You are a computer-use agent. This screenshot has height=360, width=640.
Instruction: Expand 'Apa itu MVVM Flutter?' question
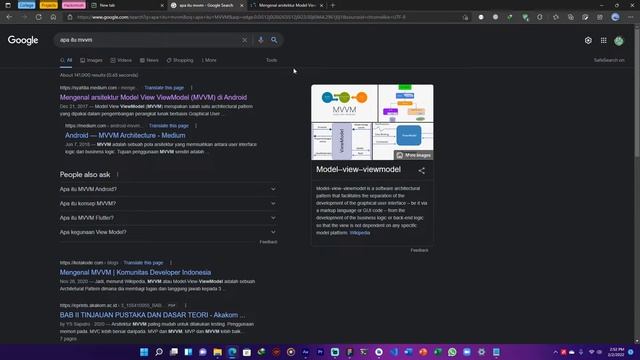click(x=168, y=218)
